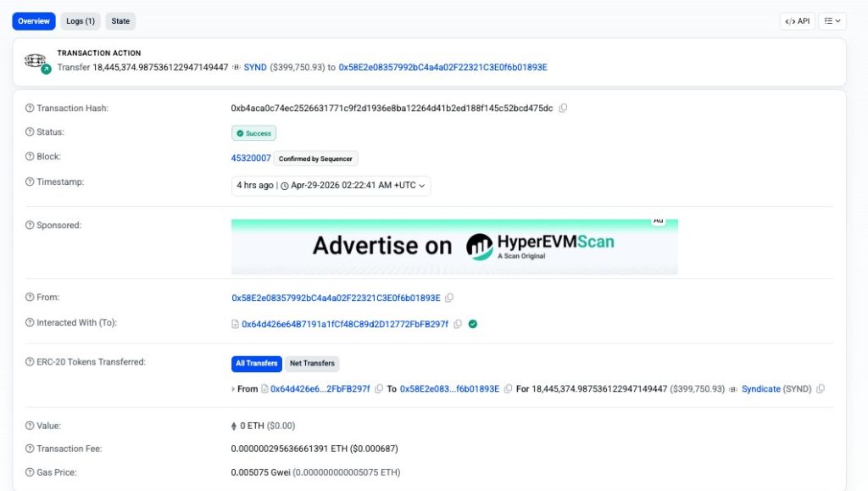Open the Logs (1) tab
Image resolution: width=868 pixels, height=491 pixels.
pos(81,20)
